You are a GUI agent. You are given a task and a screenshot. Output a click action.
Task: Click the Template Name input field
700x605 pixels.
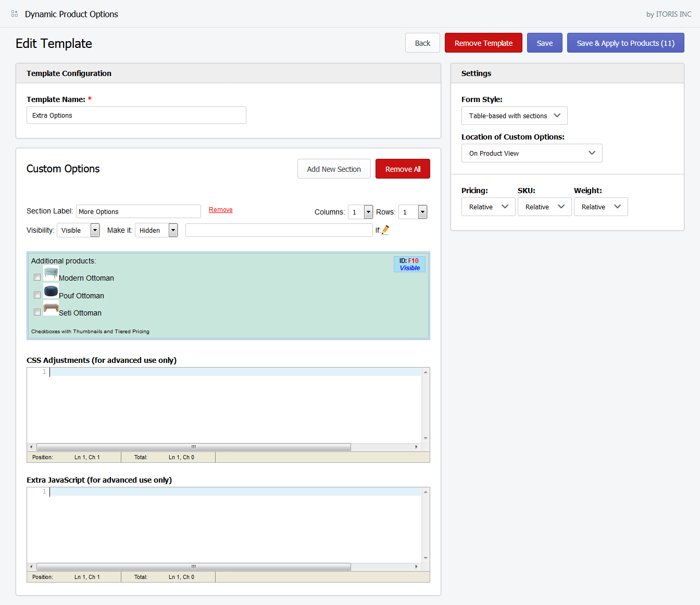[136, 115]
